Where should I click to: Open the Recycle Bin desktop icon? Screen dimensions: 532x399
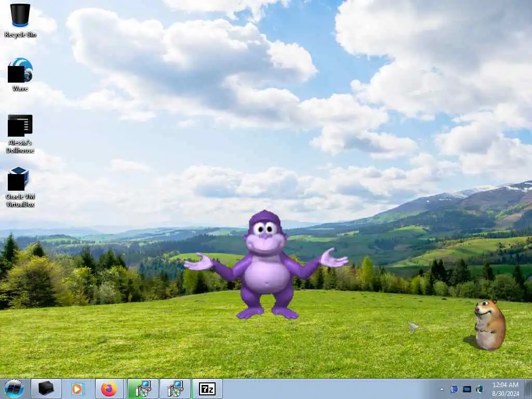coord(20,20)
